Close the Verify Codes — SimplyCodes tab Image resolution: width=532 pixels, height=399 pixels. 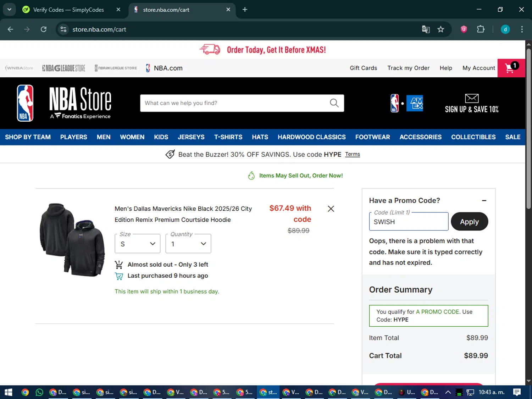tap(118, 10)
